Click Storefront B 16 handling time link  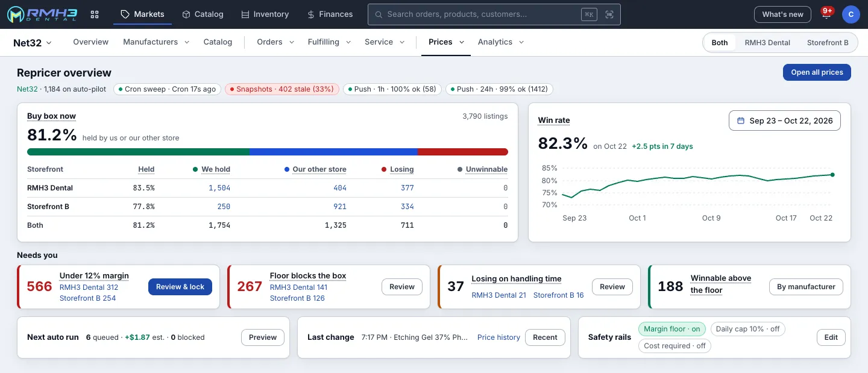(x=559, y=295)
